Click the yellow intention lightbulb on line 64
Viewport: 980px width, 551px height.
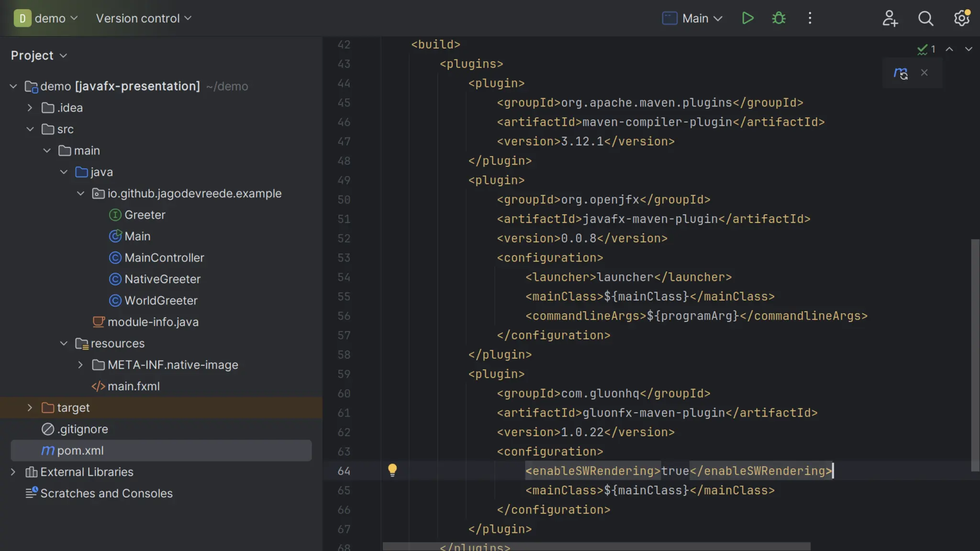click(392, 470)
